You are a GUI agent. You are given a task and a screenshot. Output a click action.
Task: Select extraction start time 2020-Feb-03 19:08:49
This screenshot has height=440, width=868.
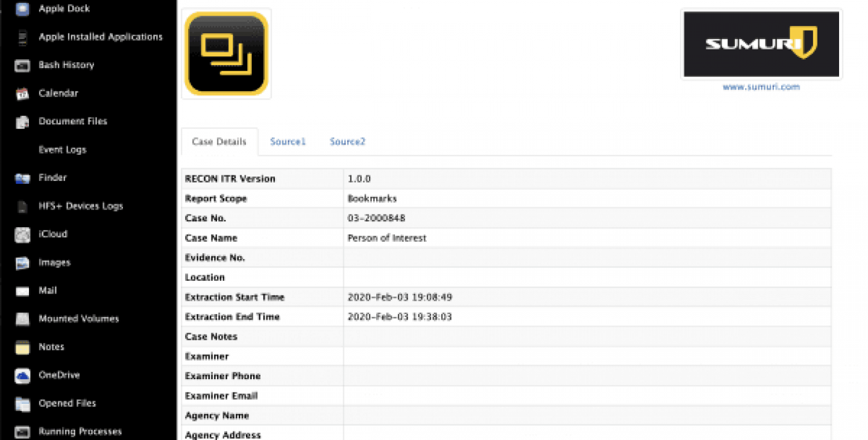click(x=400, y=297)
